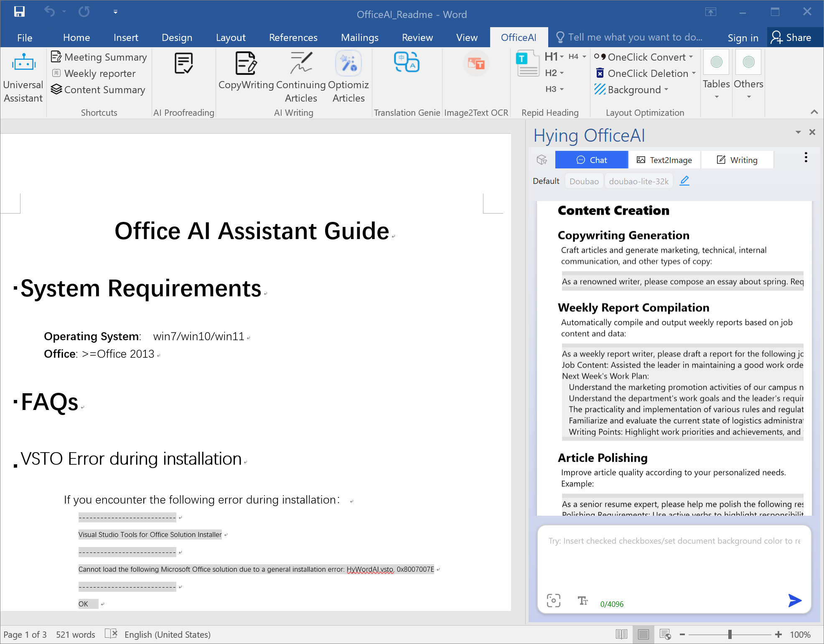Switch to Read Mode view
The width and height of the screenshot is (824, 644).
[621, 634]
